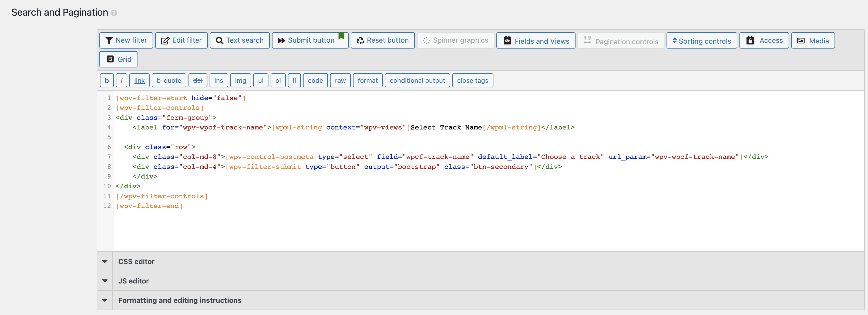The image size is (868, 315).
Task: Click the Access button label
Action: click(771, 40)
